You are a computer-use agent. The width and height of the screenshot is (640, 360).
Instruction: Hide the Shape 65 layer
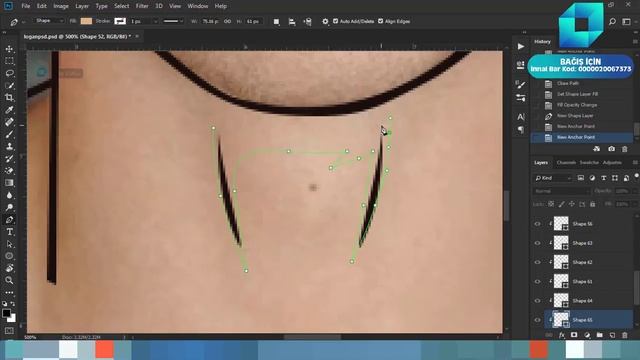pyautogui.click(x=538, y=320)
